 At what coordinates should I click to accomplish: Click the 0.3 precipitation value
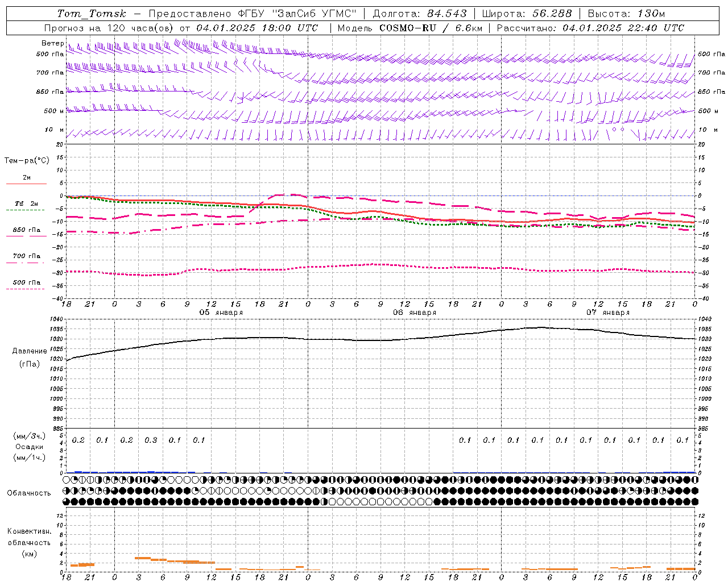[x=151, y=440]
